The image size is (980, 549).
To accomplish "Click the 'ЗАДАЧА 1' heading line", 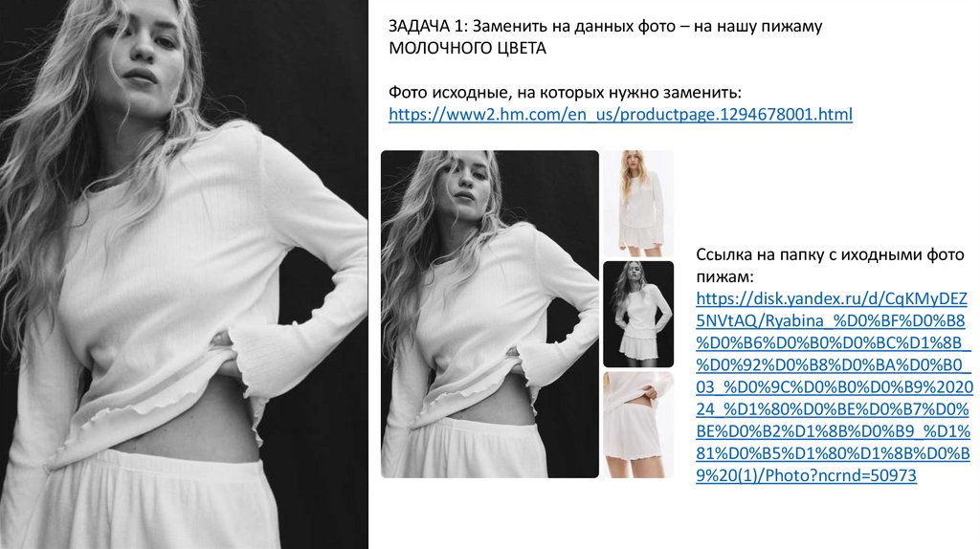I will (605, 26).
